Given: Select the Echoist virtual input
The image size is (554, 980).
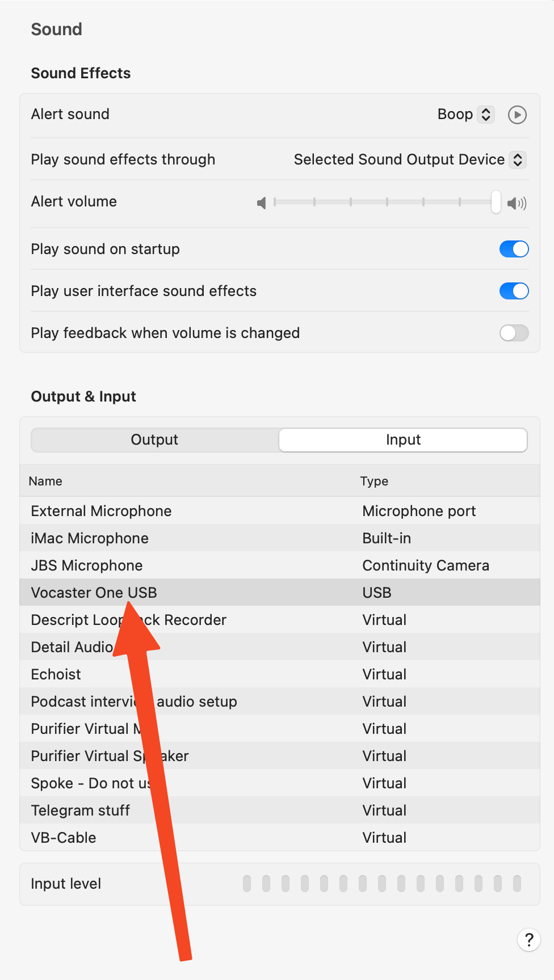Looking at the screenshot, I should pos(280,674).
